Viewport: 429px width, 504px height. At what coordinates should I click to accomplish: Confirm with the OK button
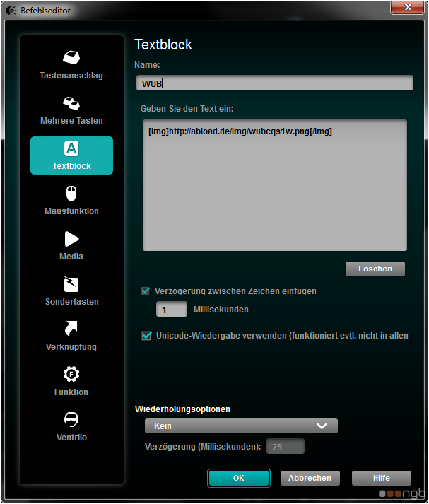click(239, 479)
